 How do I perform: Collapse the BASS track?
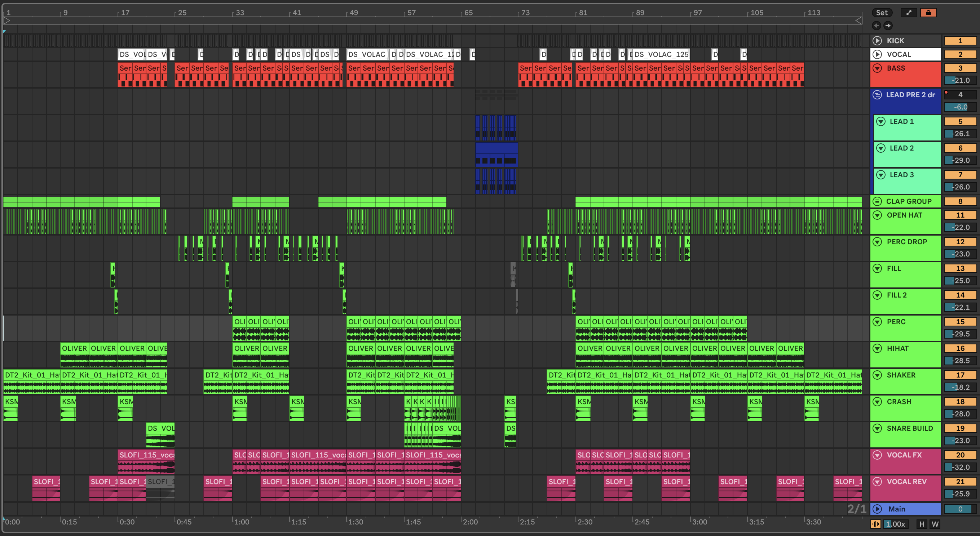point(877,68)
